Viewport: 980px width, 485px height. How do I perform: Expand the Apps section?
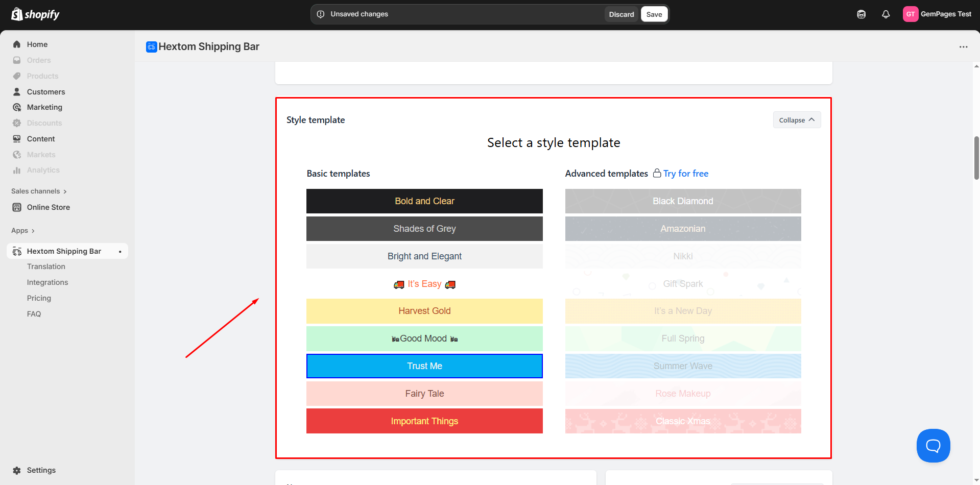click(23, 231)
